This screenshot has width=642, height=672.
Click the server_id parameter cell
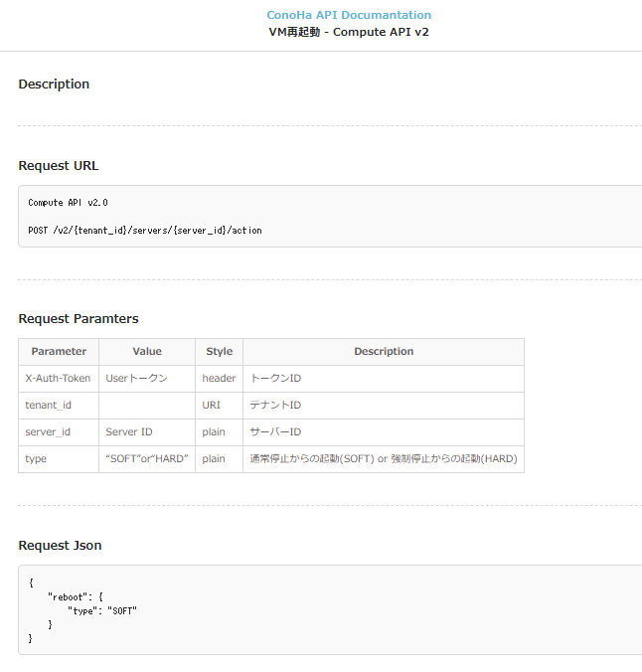(48, 432)
